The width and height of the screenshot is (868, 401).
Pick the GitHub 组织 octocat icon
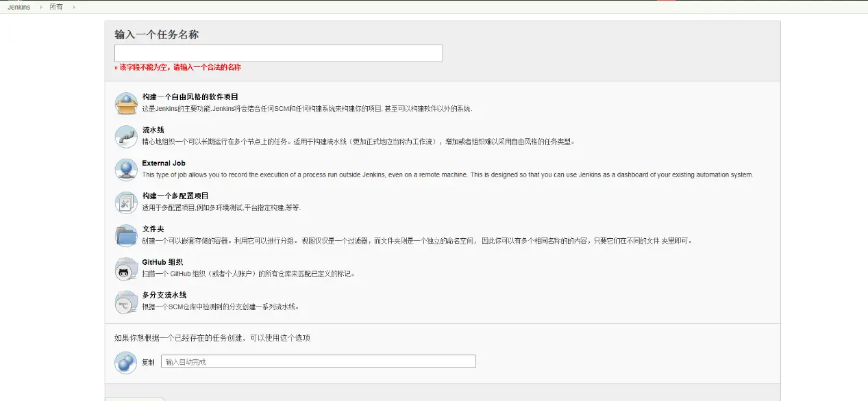pos(126,269)
